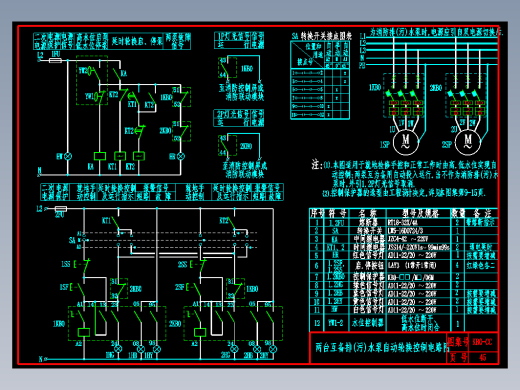Click the HW signal lamp symbol
Screen dimensions: 520x390
(x=68, y=156)
